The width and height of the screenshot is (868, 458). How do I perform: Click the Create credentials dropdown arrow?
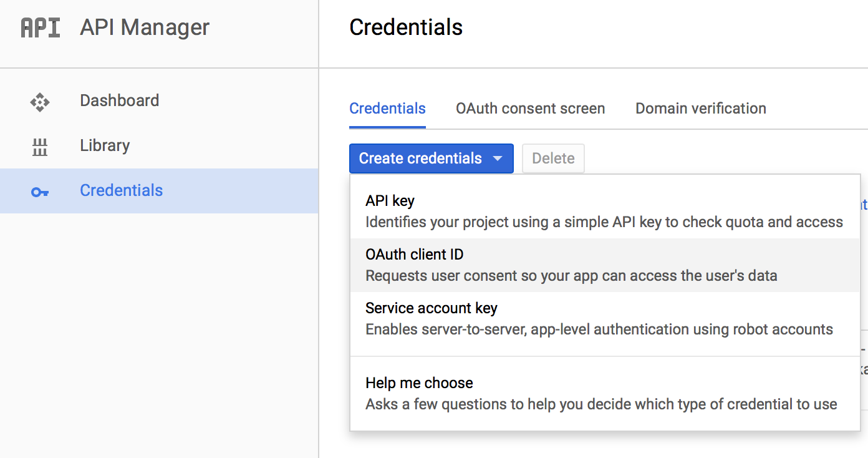tap(498, 158)
